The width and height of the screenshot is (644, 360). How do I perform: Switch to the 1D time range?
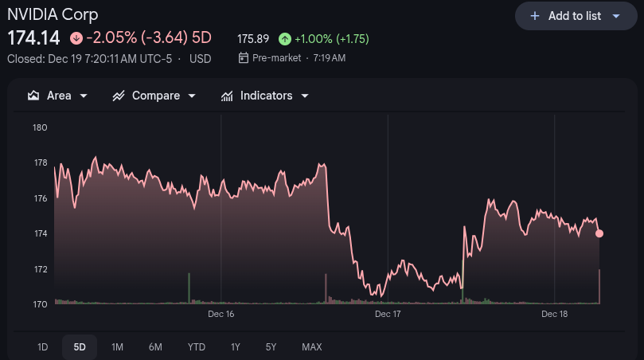[43, 347]
